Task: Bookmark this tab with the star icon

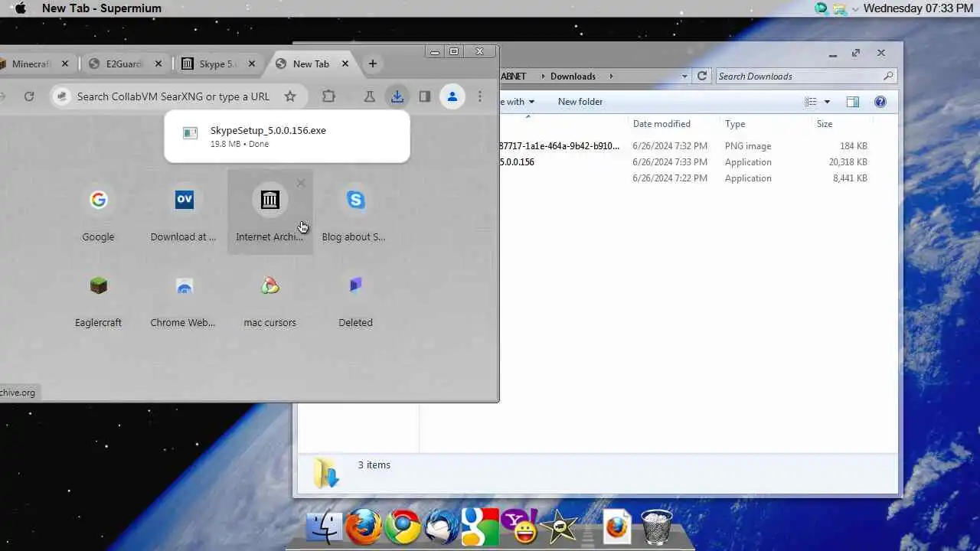Action: tap(290, 96)
